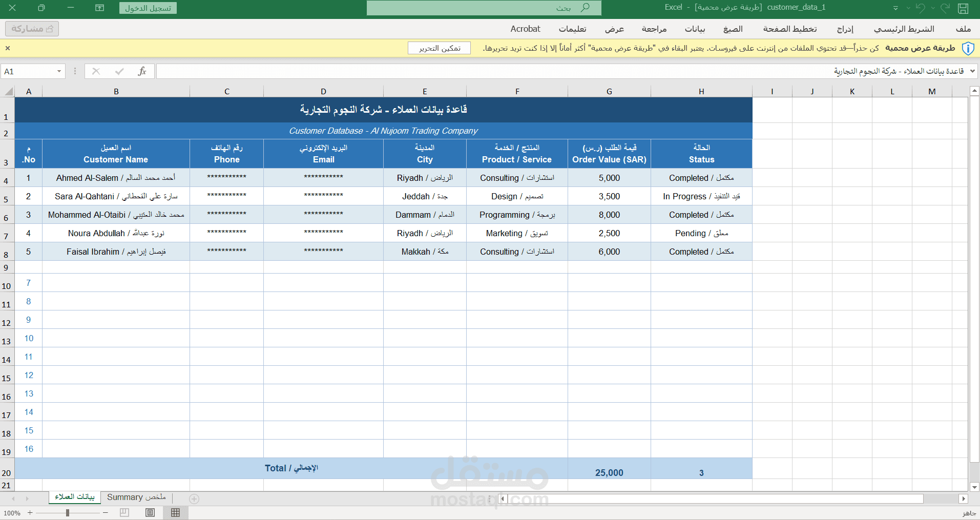Click the Programming service cell
Screen dimensions: 980x520
tap(517, 215)
